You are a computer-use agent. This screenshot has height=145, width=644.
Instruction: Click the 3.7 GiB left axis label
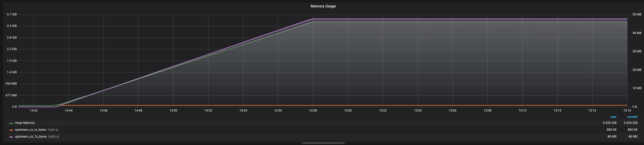pyautogui.click(x=12, y=14)
